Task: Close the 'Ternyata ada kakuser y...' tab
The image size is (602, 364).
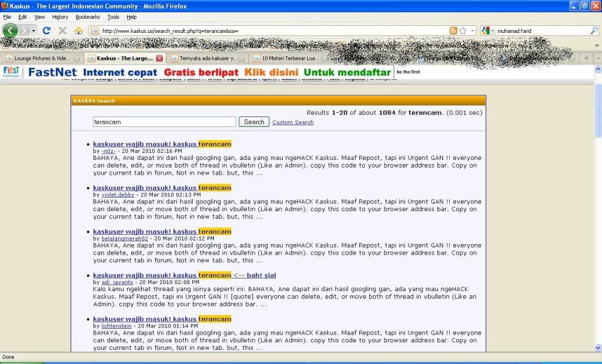Action: (242, 58)
